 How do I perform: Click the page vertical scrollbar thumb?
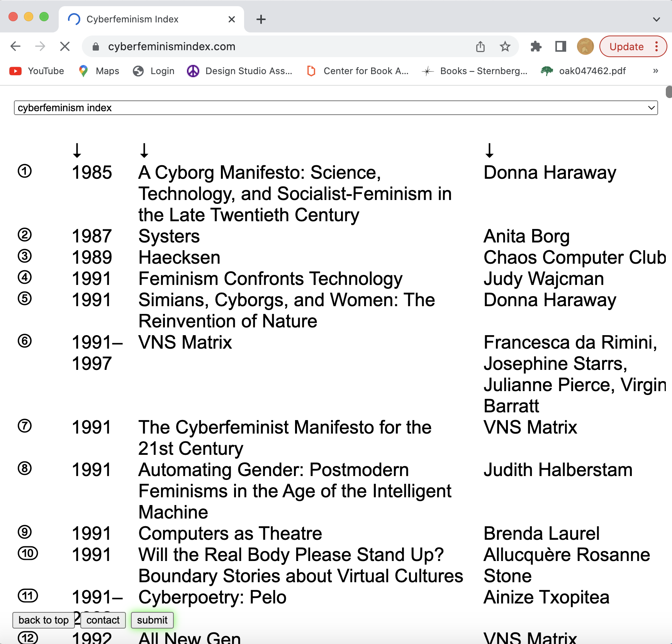click(x=669, y=92)
